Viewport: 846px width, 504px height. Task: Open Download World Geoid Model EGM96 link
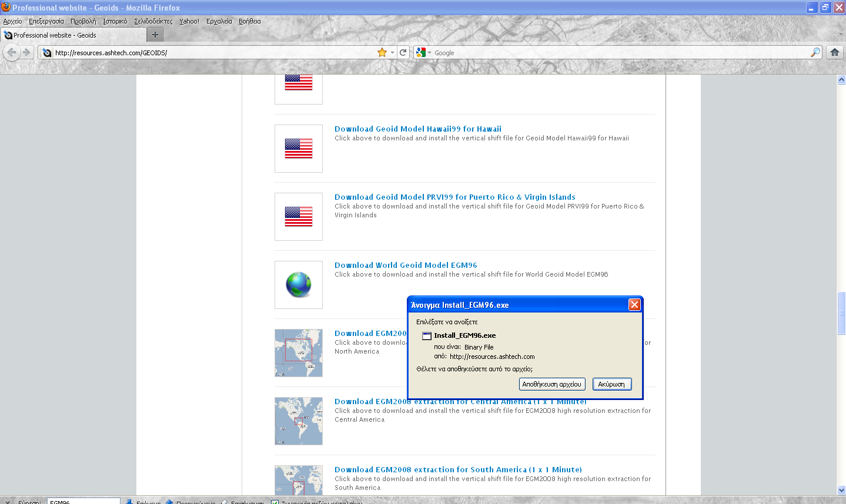406,265
